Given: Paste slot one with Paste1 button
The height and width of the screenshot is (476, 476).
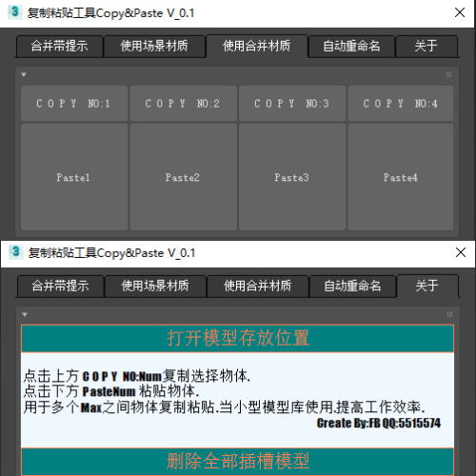Looking at the screenshot, I should [74, 177].
